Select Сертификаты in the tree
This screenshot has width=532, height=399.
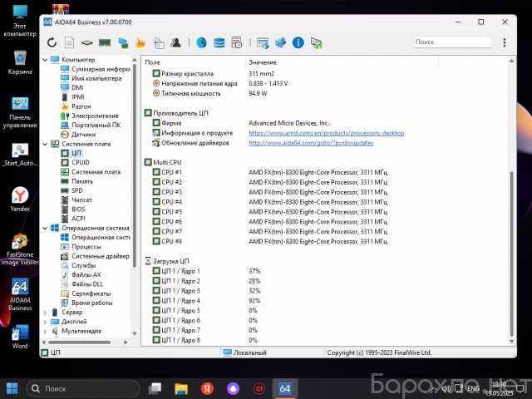[x=86, y=293]
